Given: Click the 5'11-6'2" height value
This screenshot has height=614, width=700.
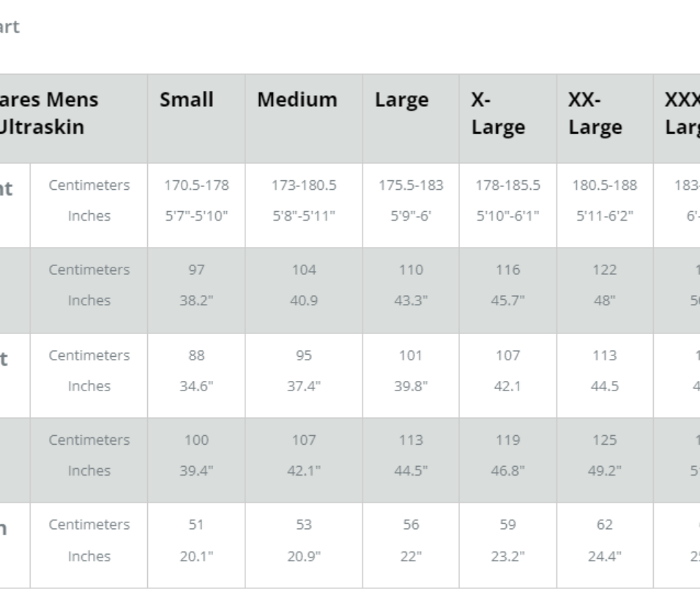Looking at the screenshot, I should tap(605, 216).
